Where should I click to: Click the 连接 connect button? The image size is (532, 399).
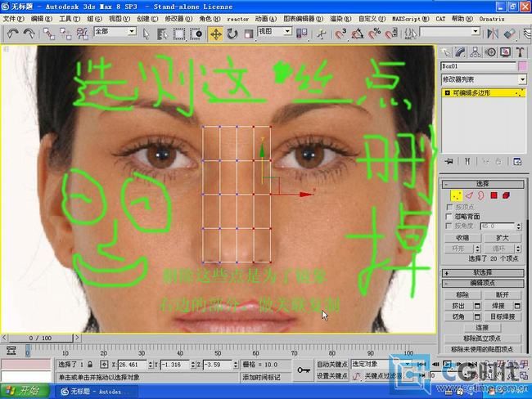tap(482, 328)
